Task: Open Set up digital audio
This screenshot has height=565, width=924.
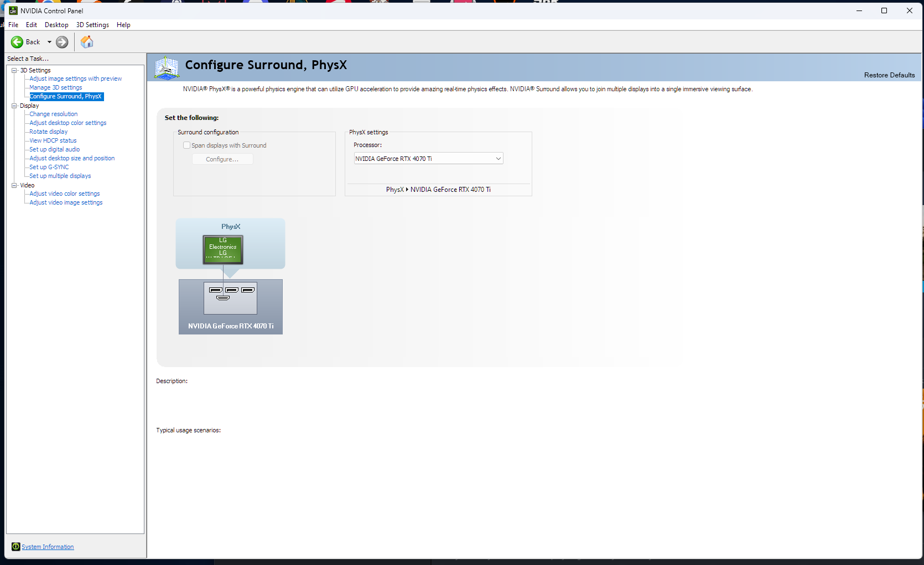Action: click(55, 149)
